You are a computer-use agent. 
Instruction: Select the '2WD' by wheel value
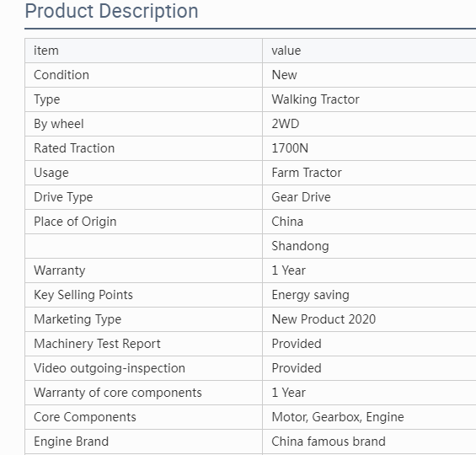[286, 124]
